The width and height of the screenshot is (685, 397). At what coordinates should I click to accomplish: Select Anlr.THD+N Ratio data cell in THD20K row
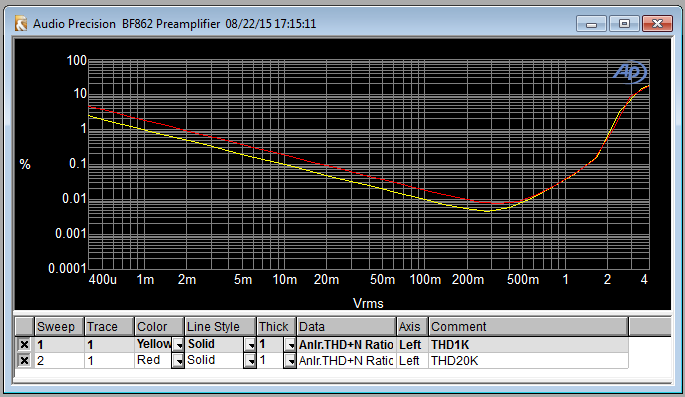346,360
